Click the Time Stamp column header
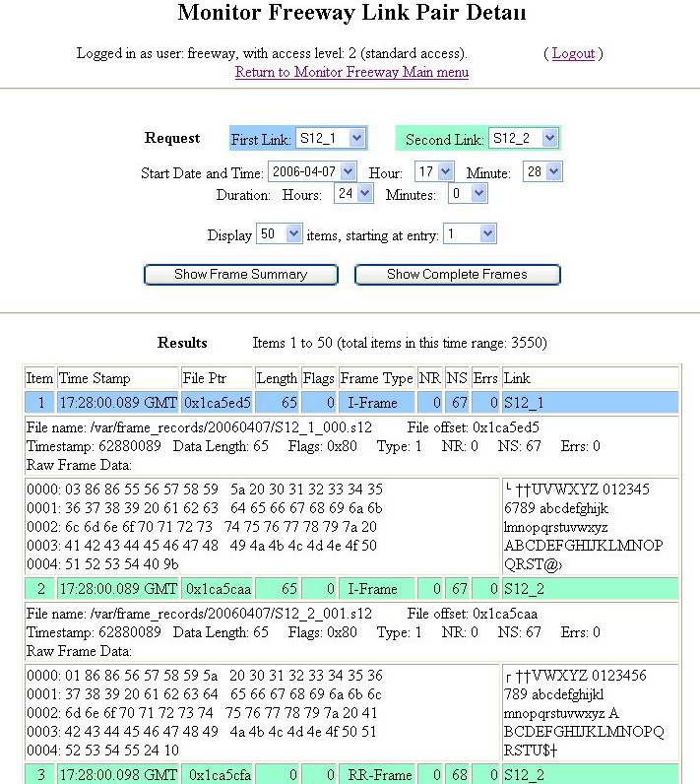 click(95, 378)
